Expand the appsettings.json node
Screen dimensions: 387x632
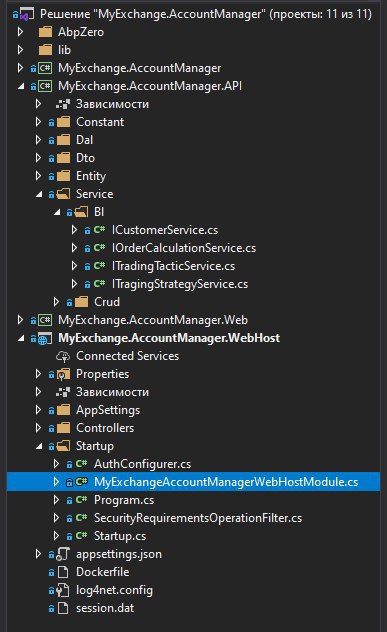[x=38, y=554]
